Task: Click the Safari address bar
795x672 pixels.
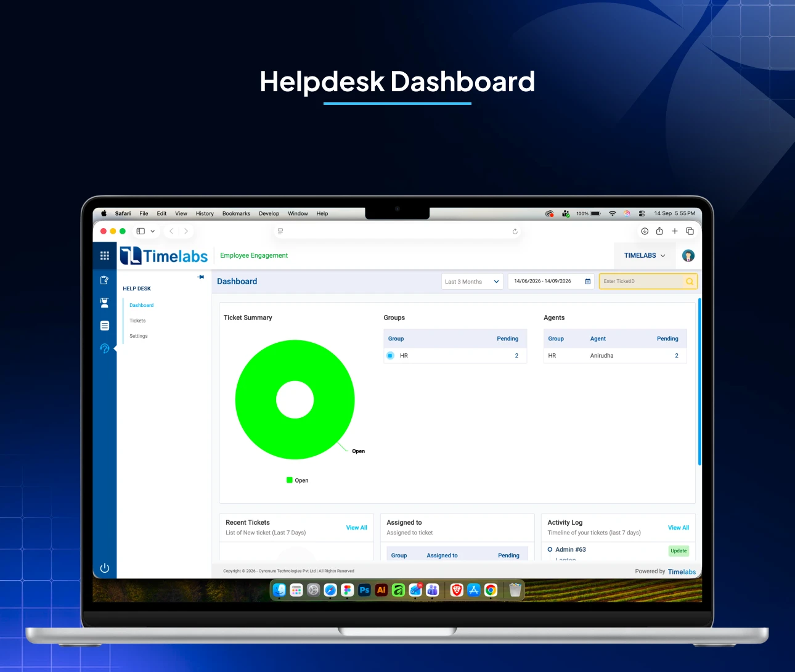Action: tap(397, 231)
